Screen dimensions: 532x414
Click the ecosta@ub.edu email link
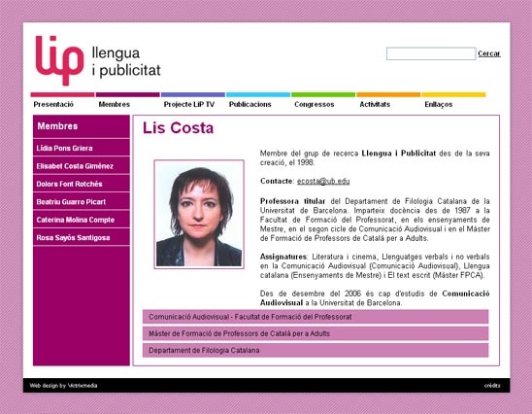[323, 181]
